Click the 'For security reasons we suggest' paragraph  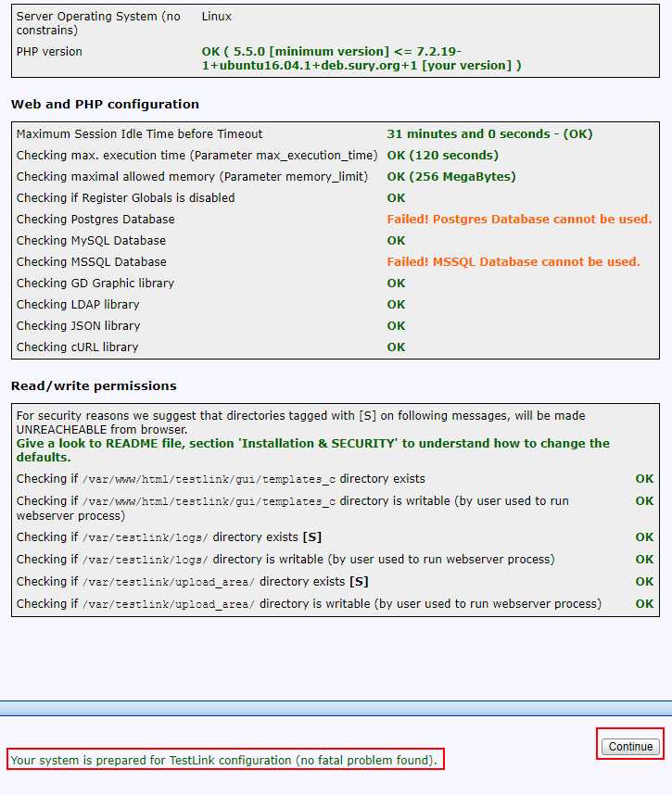tap(300, 423)
